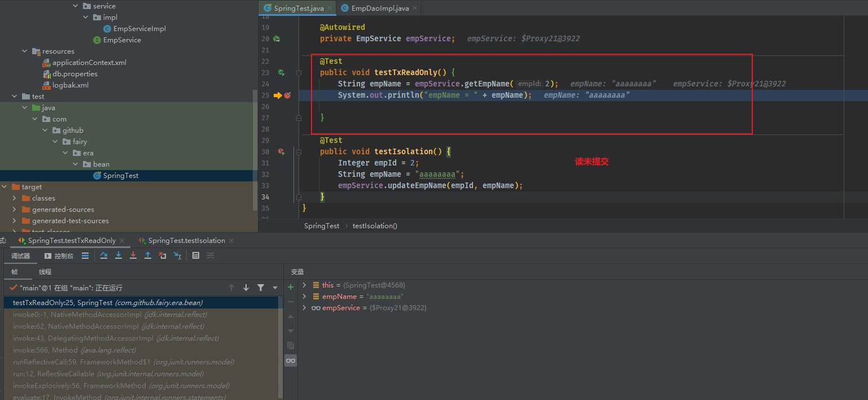This screenshot has width=868, height=400.
Task: Click the Run to Cursor icon
Action: 177,255
